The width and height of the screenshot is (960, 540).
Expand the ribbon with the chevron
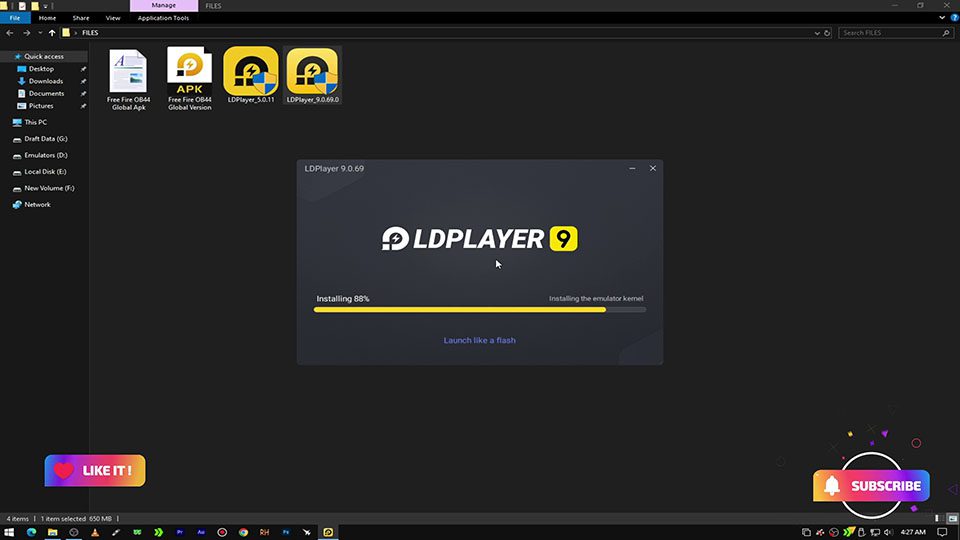[x=942, y=18]
